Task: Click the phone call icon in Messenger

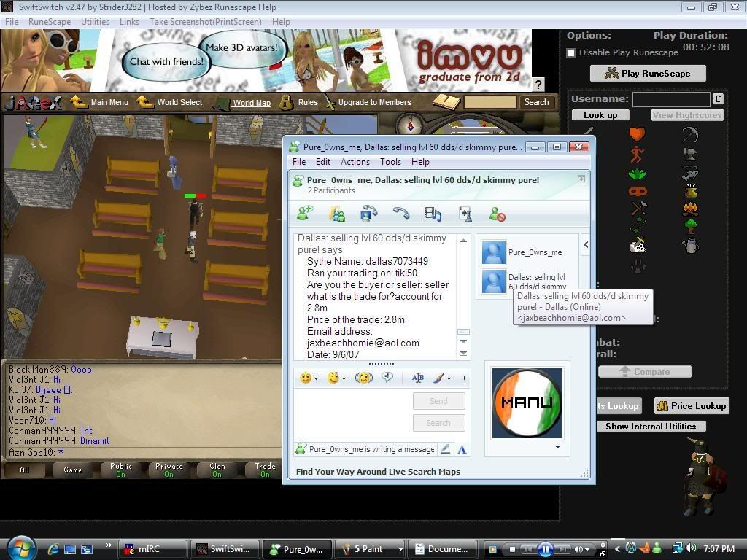Action: (x=400, y=213)
